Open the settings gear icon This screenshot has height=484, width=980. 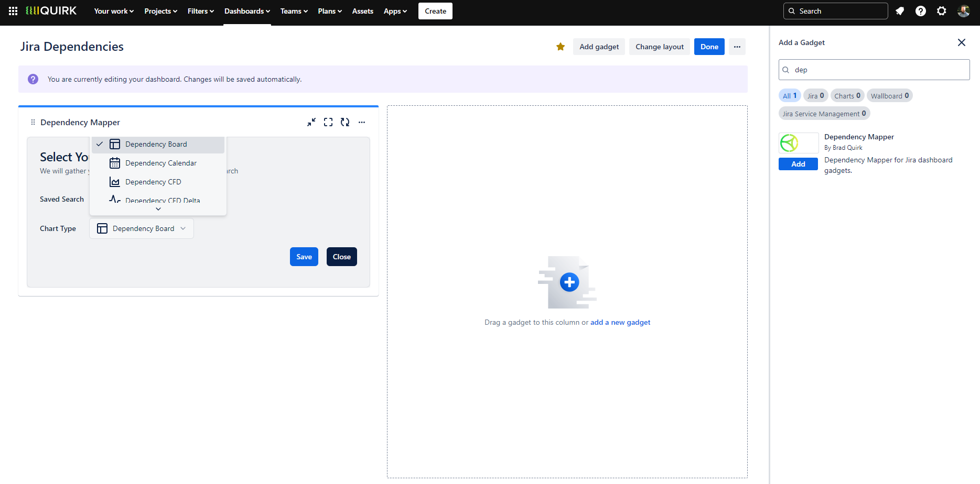(942, 11)
